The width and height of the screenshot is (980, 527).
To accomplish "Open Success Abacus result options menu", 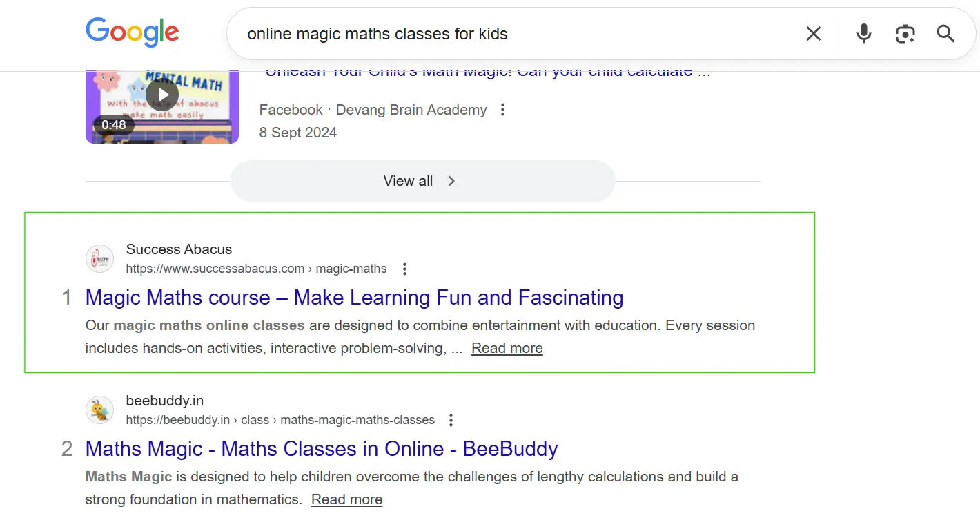I will [405, 269].
